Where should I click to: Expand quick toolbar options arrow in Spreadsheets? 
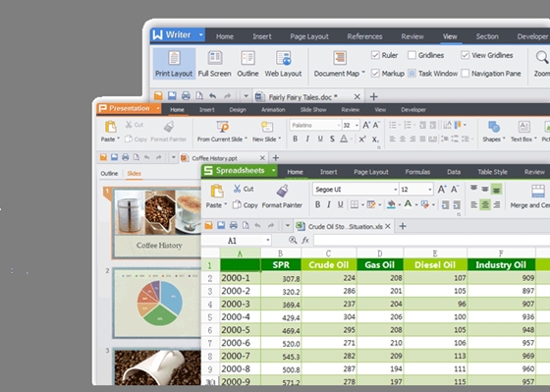click(x=287, y=226)
